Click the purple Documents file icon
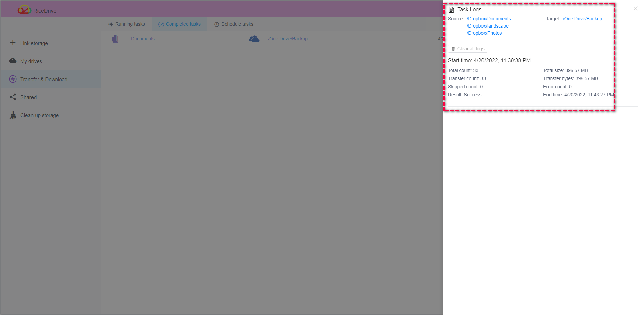The height and width of the screenshot is (315, 644). 115,39
